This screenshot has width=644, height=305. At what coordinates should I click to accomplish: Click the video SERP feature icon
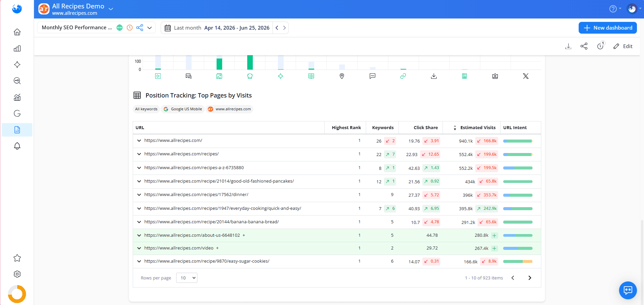coord(158,76)
